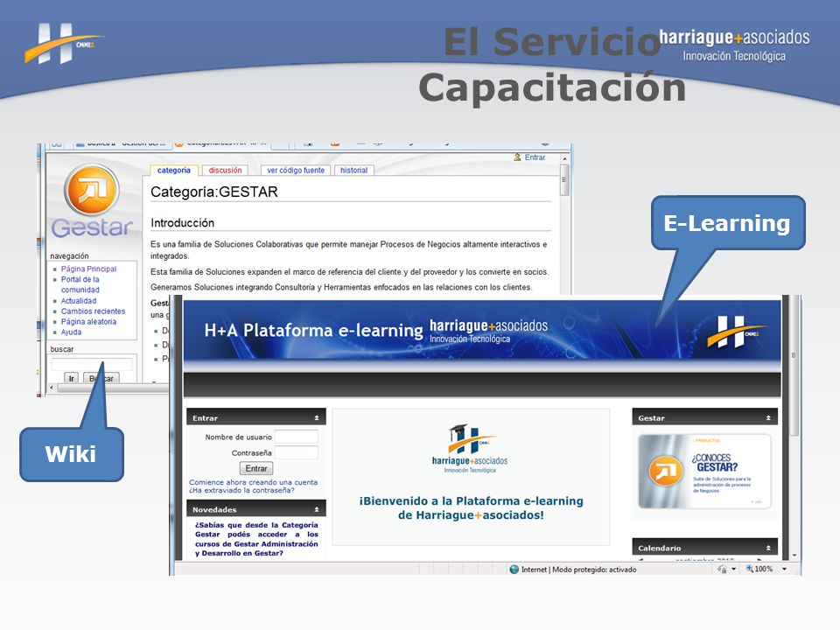Screen dimensions: 840x630
Task: Open 'Página Principal' in the wiki navigation
Action: (x=88, y=269)
